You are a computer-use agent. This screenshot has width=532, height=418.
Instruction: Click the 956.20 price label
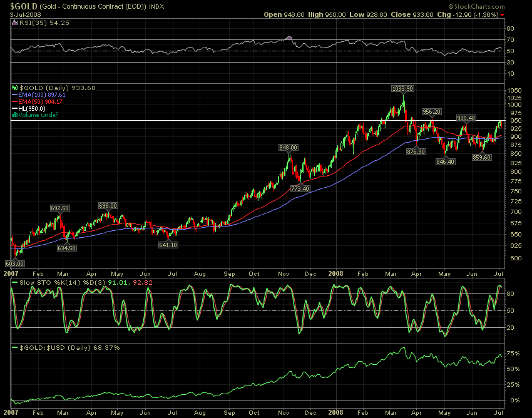[x=431, y=112]
